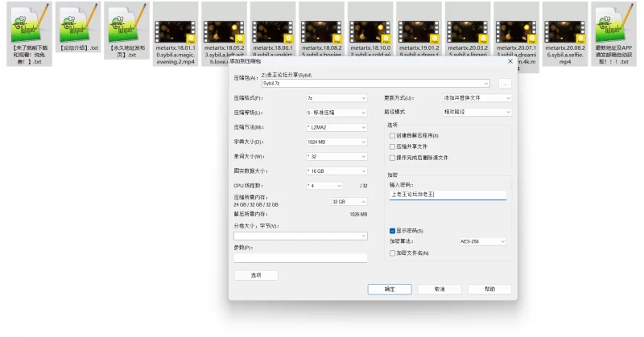Enable 压缩共享文件 checkbox
The width and height of the screenshot is (644, 337).
[x=392, y=146]
